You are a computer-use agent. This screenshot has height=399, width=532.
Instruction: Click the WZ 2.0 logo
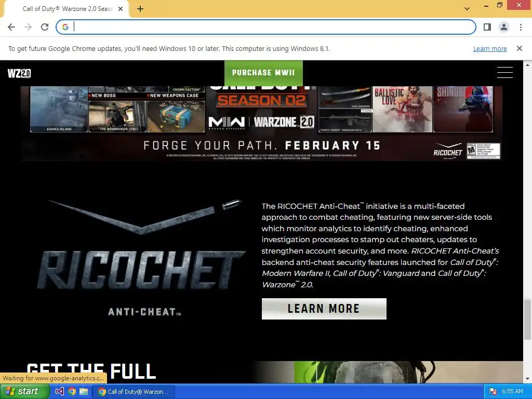click(19, 73)
